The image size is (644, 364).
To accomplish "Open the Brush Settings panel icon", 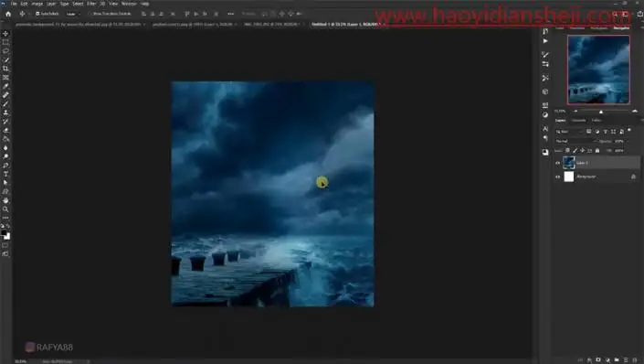I will tap(545, 55).
